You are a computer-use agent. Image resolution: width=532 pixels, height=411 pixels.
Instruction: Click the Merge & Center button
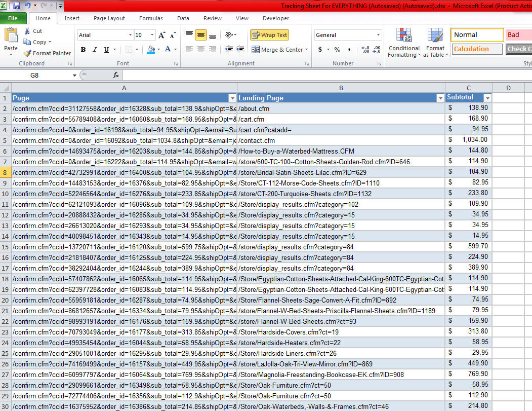[277, 50]
